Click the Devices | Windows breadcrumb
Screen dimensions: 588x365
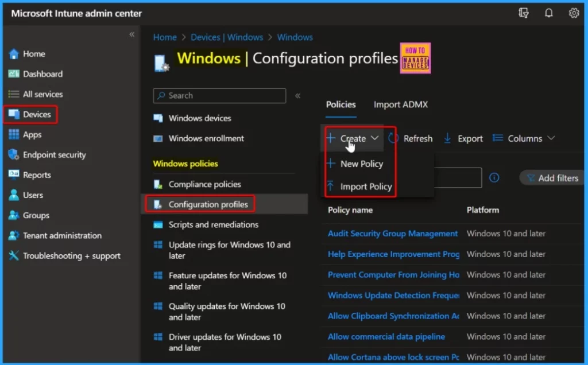[227, 37]
